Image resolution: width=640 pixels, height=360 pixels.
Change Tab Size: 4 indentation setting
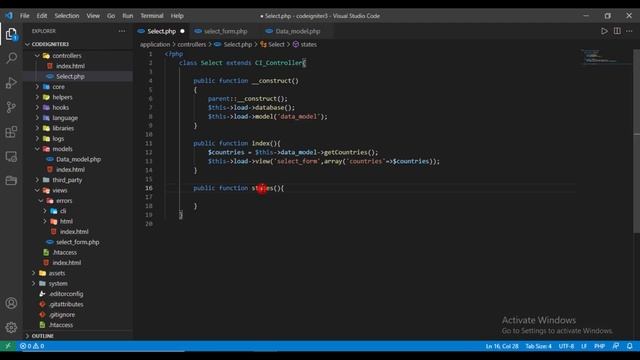click(538, 346)
